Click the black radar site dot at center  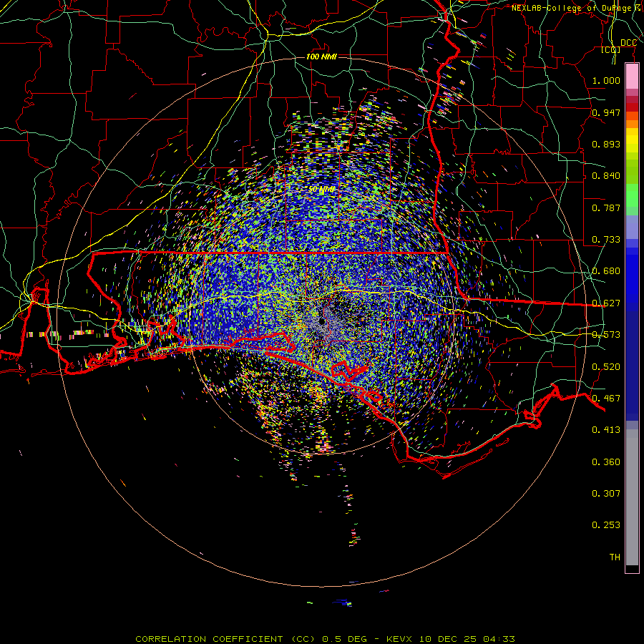(x=322, y=321)
